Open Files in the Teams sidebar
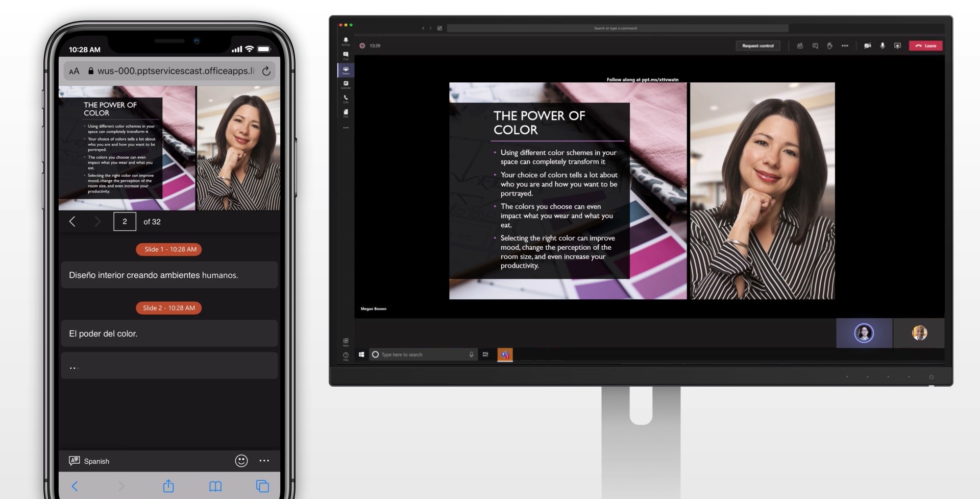 346,112
